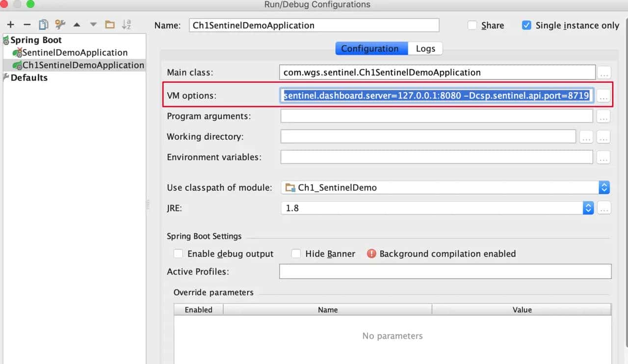
Task: Click the create folder icon
Action: coord(110,25)
